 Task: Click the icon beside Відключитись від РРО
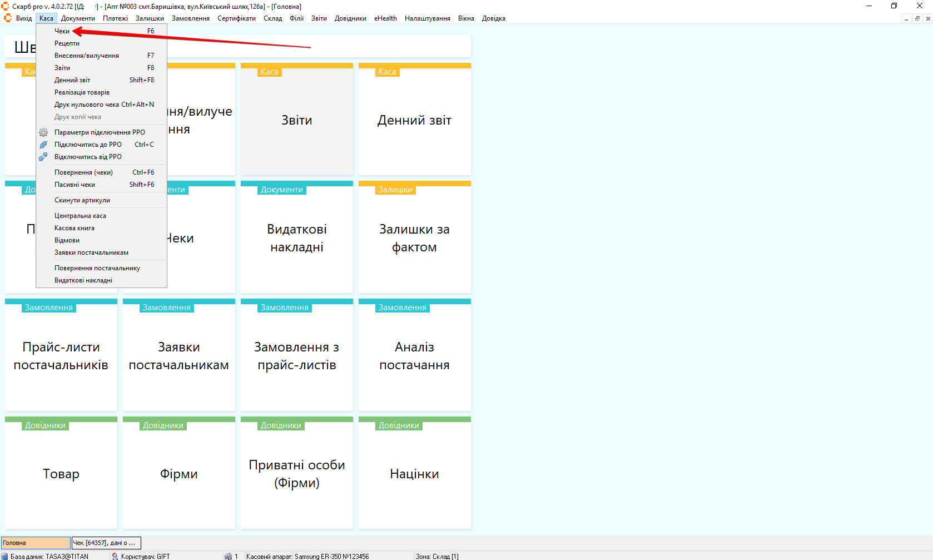pyautogui.click(x=43, y=157)
